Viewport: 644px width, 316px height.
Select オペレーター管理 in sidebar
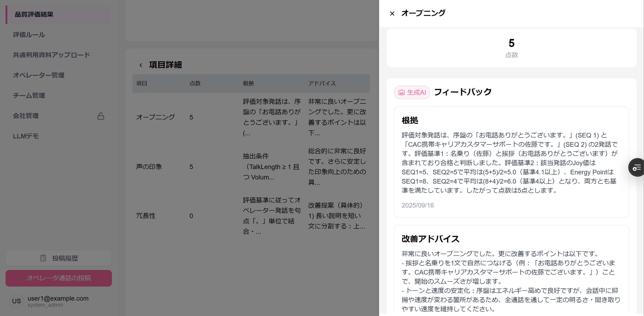point(39,75)
